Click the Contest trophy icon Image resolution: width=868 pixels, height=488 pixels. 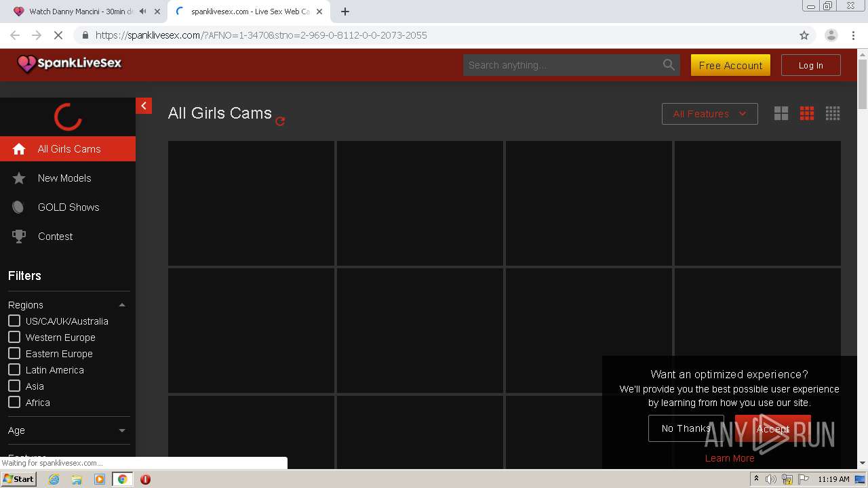pos(19,237)
